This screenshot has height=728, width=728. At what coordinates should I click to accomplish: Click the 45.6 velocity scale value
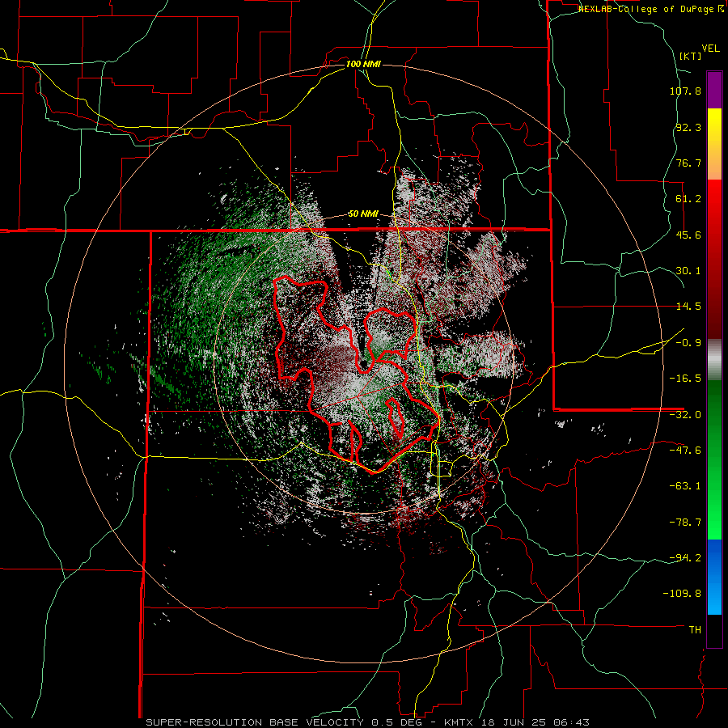[x=688, y=235]
